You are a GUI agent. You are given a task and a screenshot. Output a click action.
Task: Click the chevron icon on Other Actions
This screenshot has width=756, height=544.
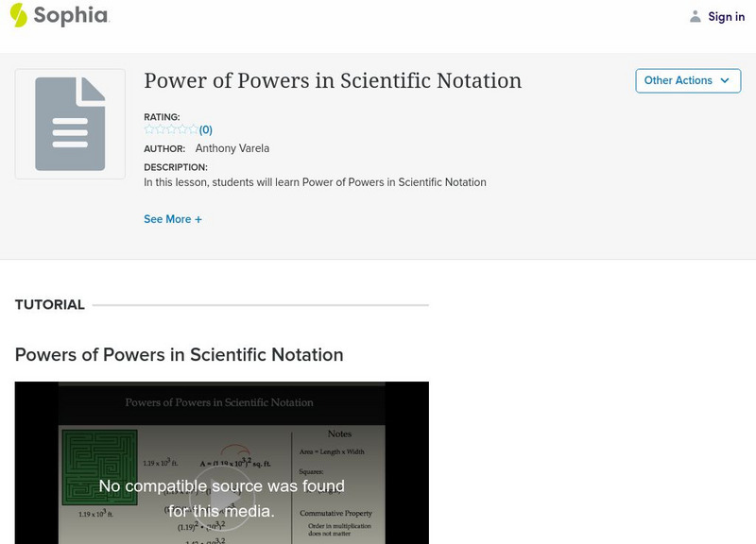(x=724, y=81)
